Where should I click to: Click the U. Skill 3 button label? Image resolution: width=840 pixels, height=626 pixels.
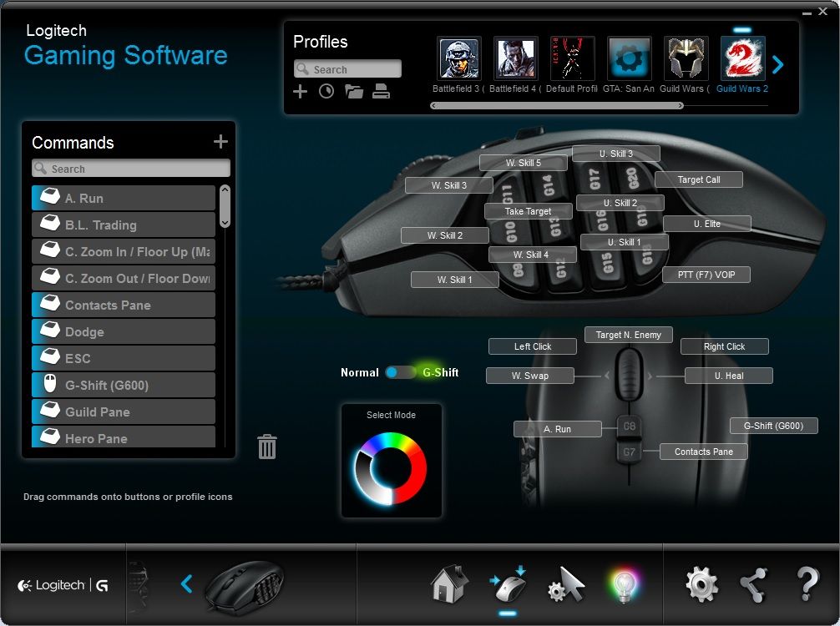(x=616, y=154)
